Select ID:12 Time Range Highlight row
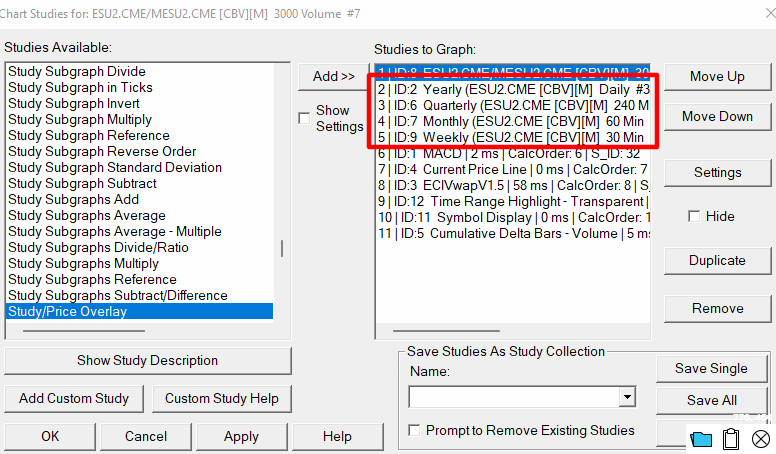The width and height of the screenshot is (776, 454). click(513, 201)
